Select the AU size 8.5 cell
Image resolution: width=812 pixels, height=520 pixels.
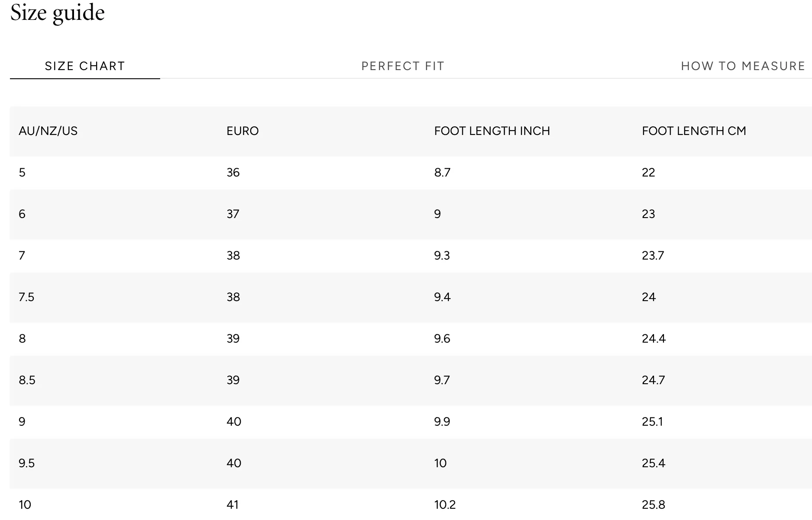tap(27, 380)
